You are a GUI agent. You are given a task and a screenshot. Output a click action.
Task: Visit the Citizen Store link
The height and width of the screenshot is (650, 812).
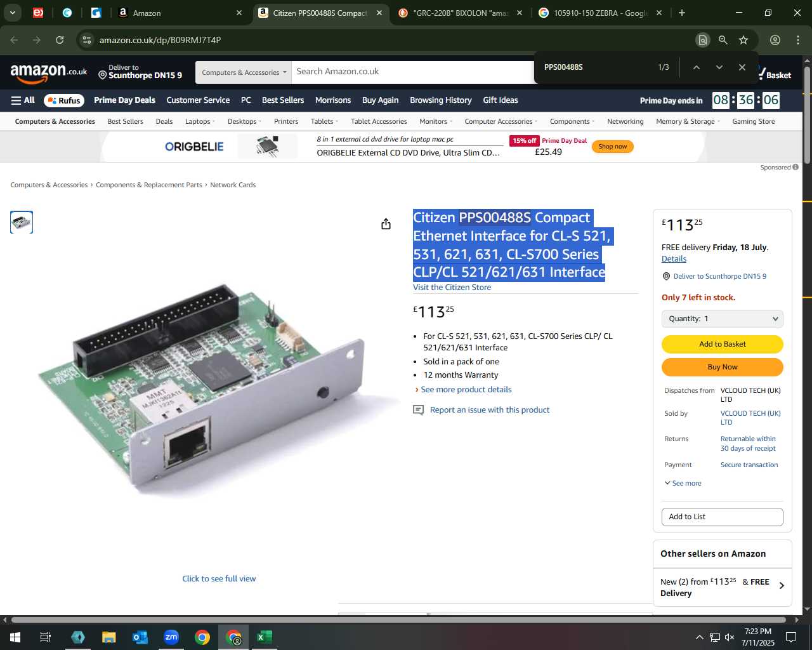pyautogui.click(x=452, y=288)
